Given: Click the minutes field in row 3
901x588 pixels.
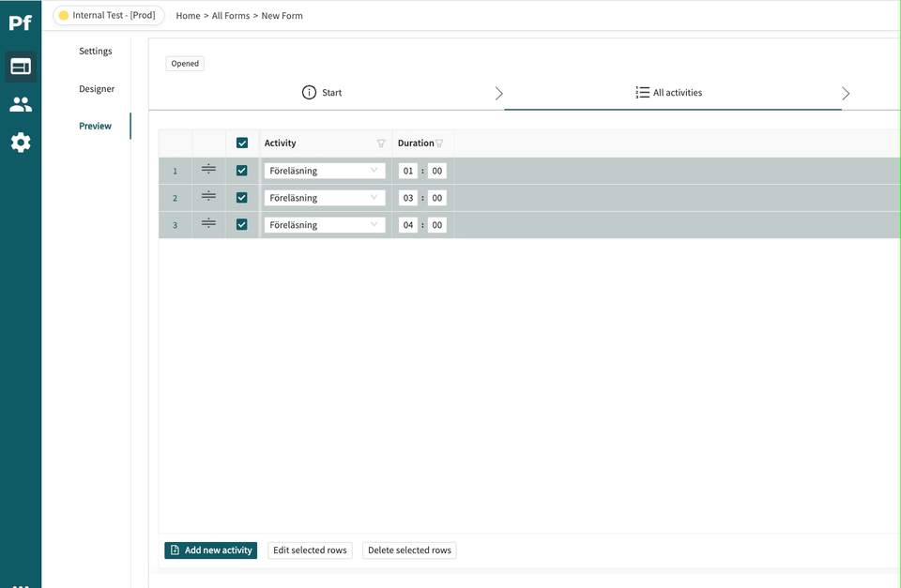Looking at the screenshot, I should pos(436,224).
